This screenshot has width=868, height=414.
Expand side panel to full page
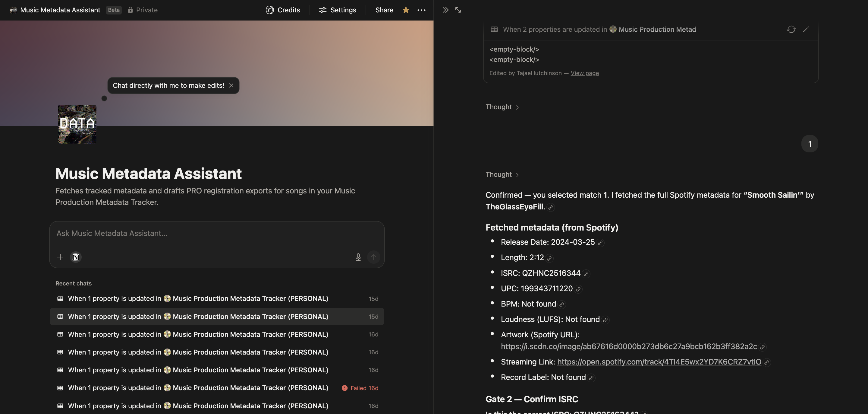click(x=458, y=10)
